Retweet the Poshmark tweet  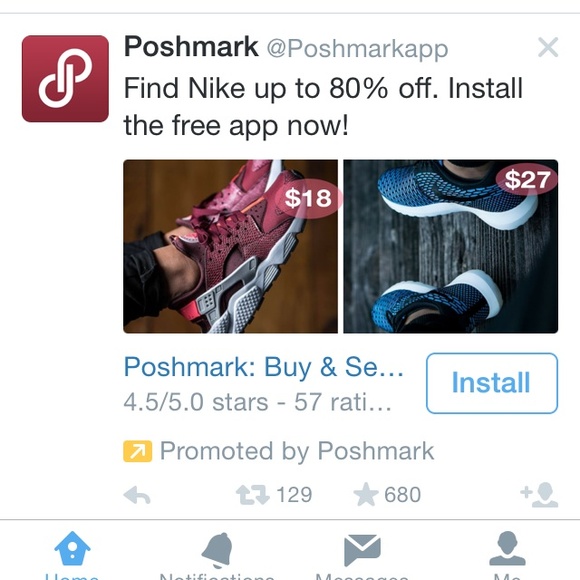pyautogui.click(x=253, y=495)
